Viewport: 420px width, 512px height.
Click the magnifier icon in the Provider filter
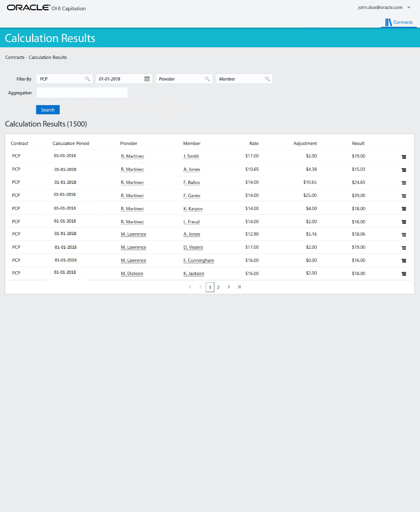[208, 79]
